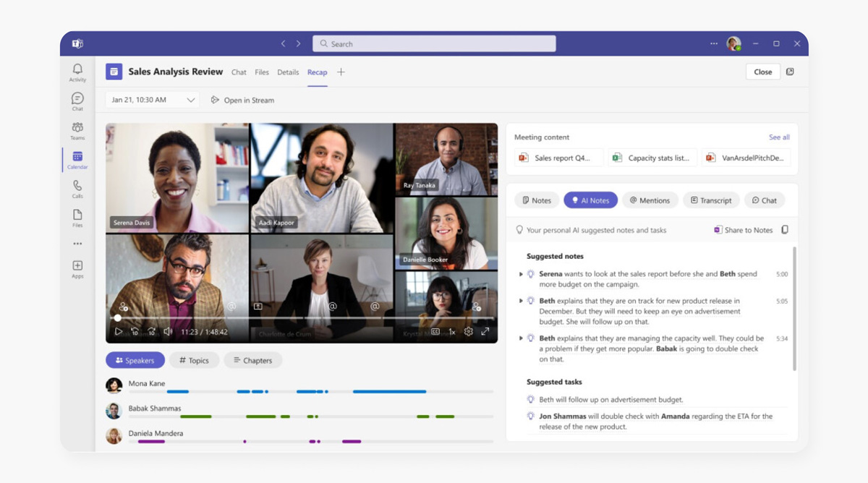Viewport: 868px width, 483px height.
Task: Jump to the 5:05 timestamp note
Action: [781, 301]
